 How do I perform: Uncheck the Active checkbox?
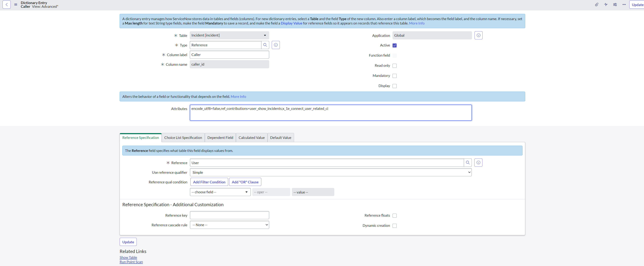[x=395, y=45]
